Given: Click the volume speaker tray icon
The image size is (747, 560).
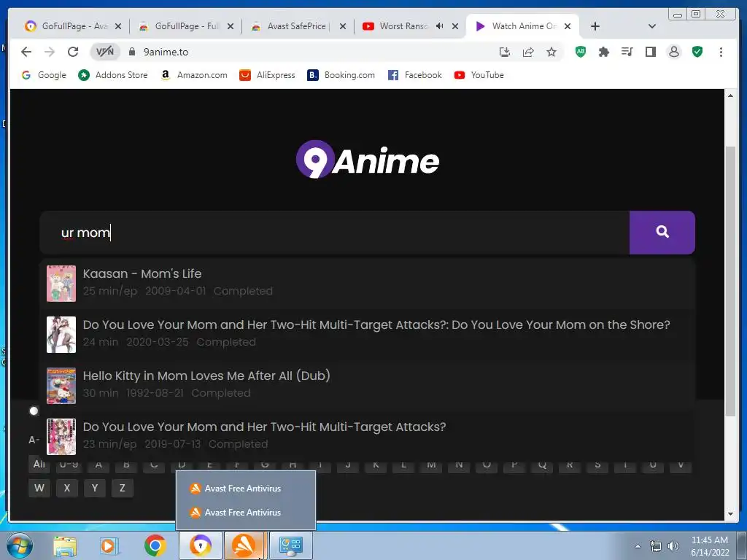Looking at the screenshot, I should pyautogui.click(x=673, y=546).
